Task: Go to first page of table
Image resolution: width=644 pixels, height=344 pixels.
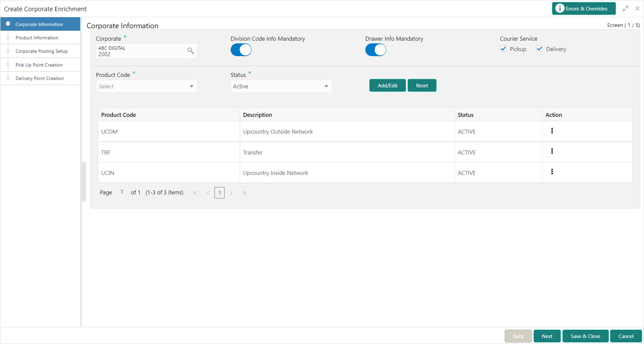Action: (x=195, y=193)
